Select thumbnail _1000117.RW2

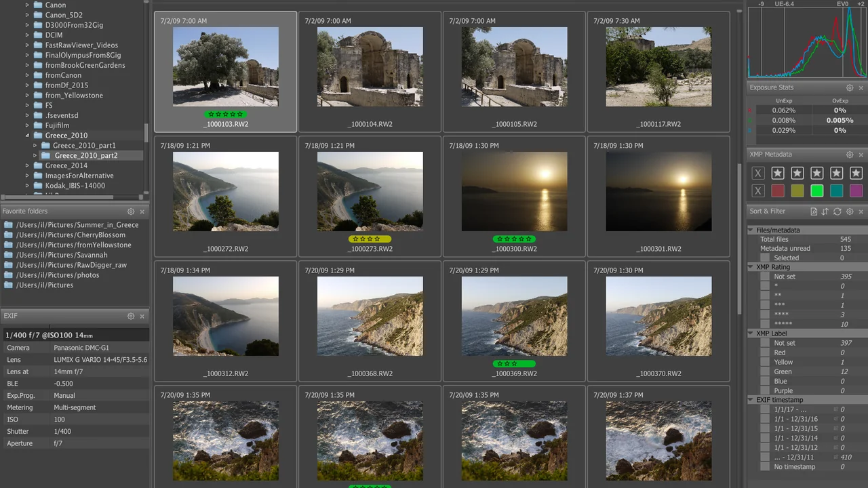[658, 72]
